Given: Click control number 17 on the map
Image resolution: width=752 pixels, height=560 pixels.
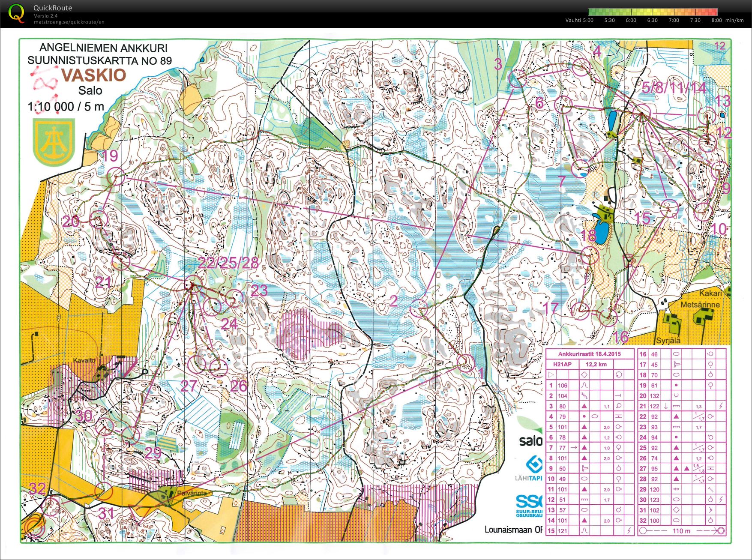Looking at the screenshot, I should tap(551, 308).
